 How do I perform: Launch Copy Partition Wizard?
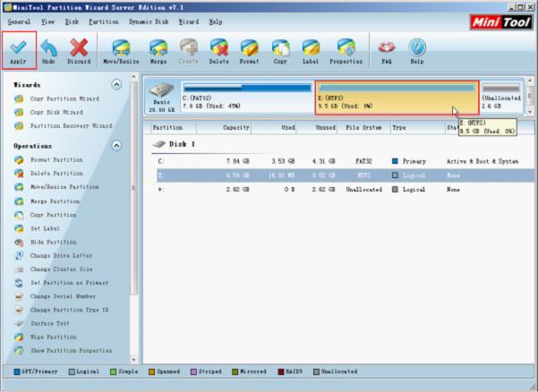pyautogui.click(x=64, y=98)
